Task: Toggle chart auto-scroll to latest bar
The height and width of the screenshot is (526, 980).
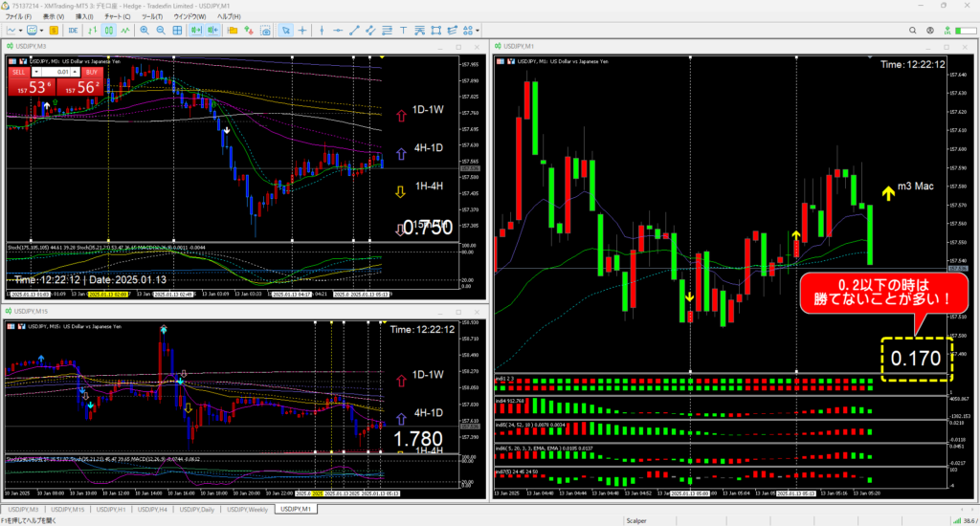Action: click(195, 31)
